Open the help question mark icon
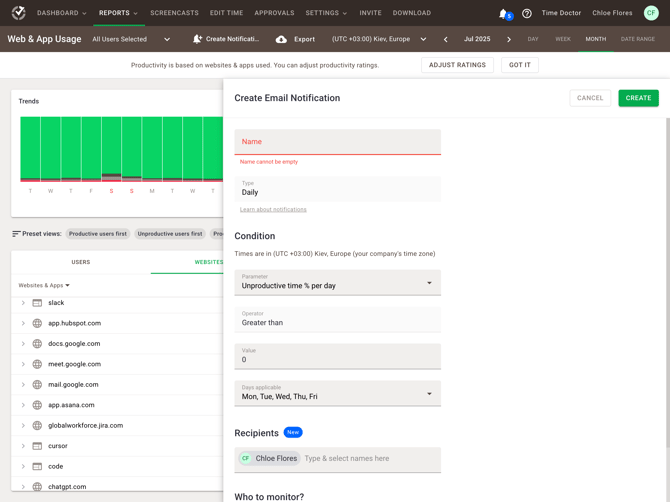 (x=527, y=13)
